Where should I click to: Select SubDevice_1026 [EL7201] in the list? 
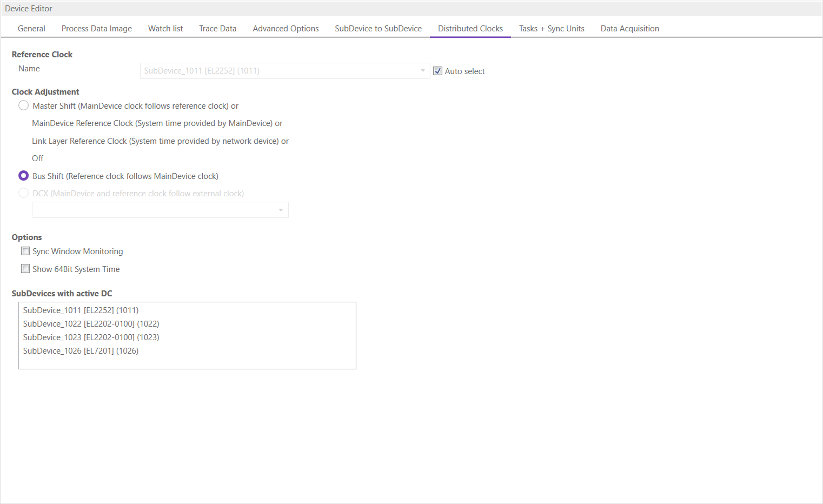tap(81, 351)
